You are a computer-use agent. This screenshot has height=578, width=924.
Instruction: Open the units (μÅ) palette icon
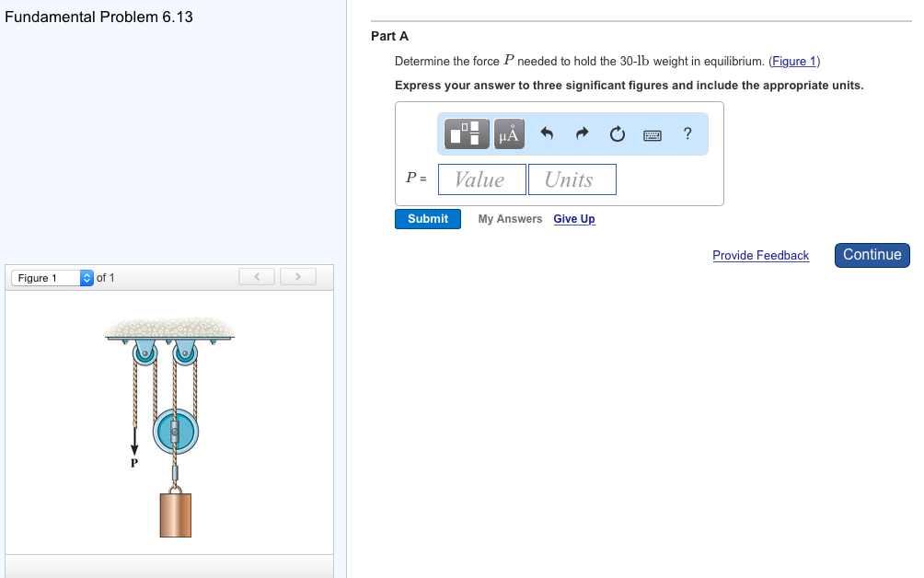click(x=508, y=133)
